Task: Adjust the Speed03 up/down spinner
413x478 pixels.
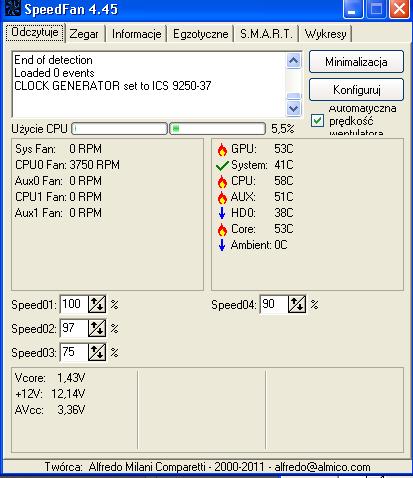Action: pyautogui.click(x=97, y=352)
